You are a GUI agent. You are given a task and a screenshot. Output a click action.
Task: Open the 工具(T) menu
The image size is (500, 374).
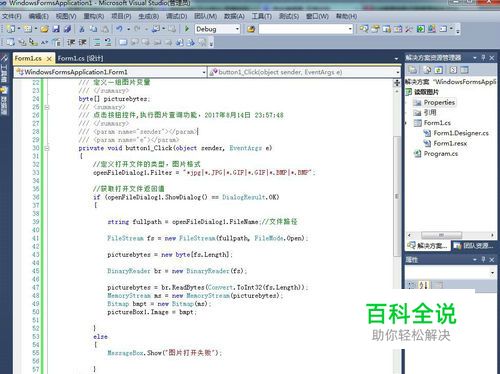point(262,16)
